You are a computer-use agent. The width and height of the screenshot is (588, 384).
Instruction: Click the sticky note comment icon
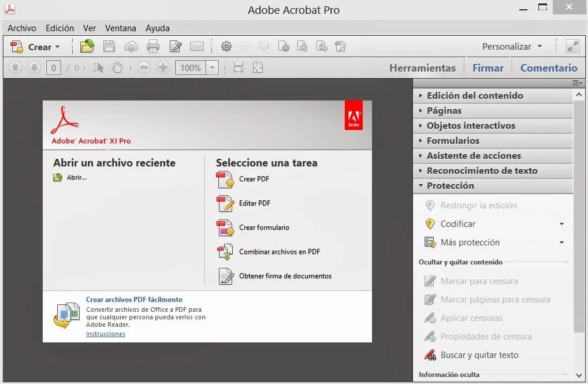pos(245,47)
